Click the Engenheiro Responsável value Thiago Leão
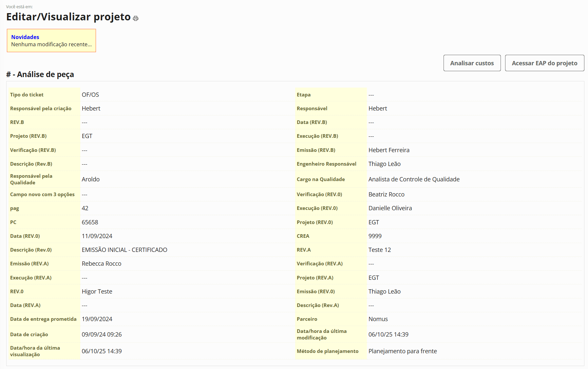This screenshot has width=588, height=369. pos(384,164)
